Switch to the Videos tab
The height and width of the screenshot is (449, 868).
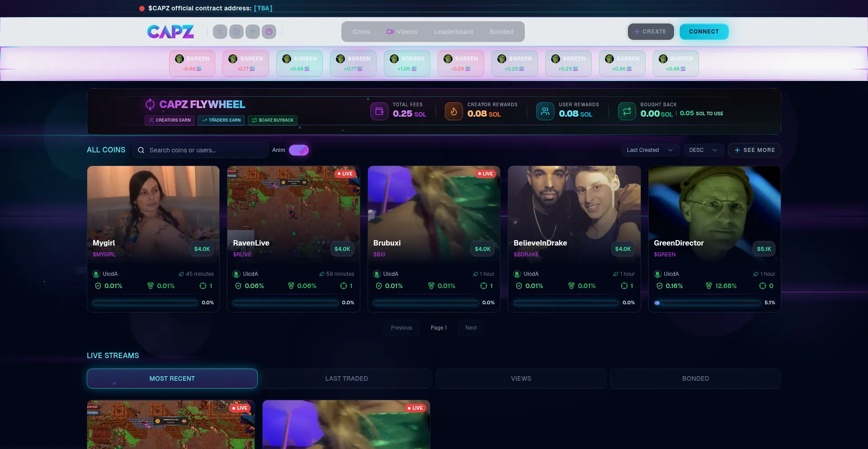point(402,32)
